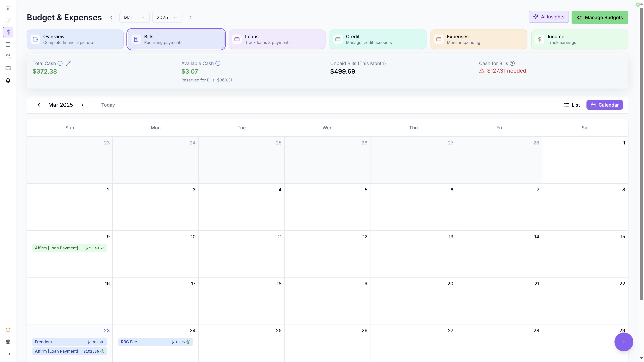
Task: Select March 20 calendar cell
Action: pyautogui.click(x=413, y=301)
